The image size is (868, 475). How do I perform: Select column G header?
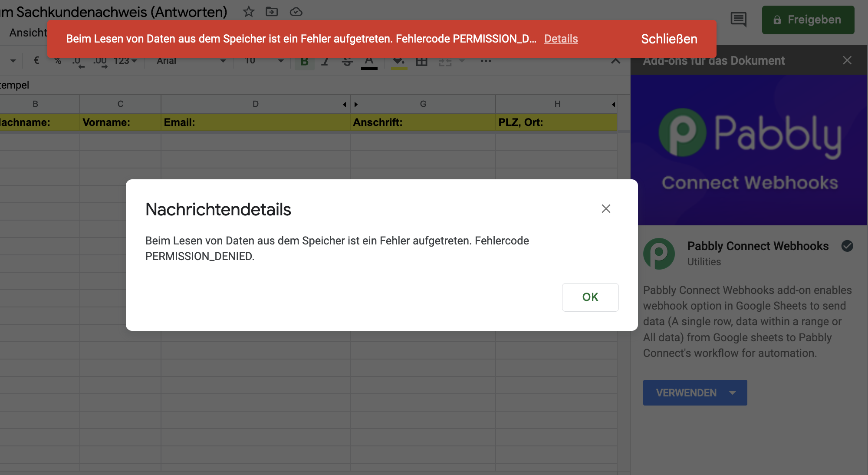(x=423, y=104)
